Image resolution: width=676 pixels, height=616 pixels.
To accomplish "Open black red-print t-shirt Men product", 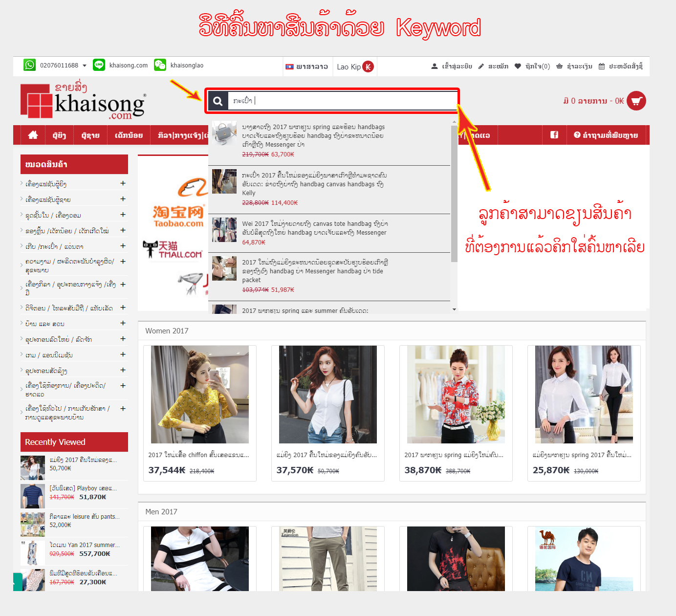I will click(456, 559).
